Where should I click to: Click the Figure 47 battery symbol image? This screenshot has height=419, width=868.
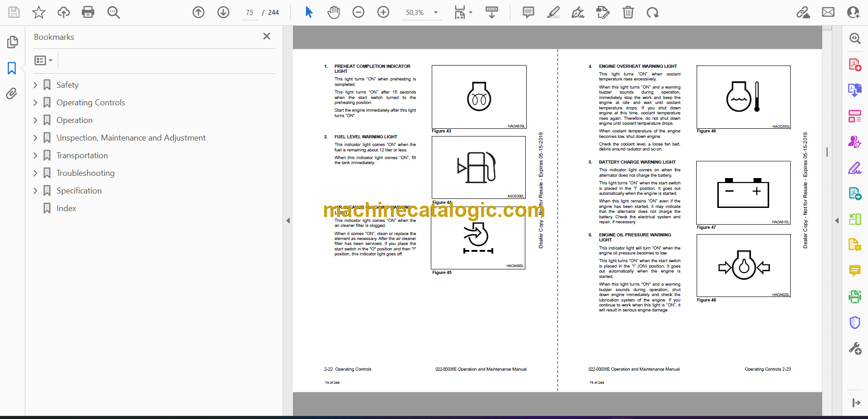pyautogui.click(x=743, y=193)
